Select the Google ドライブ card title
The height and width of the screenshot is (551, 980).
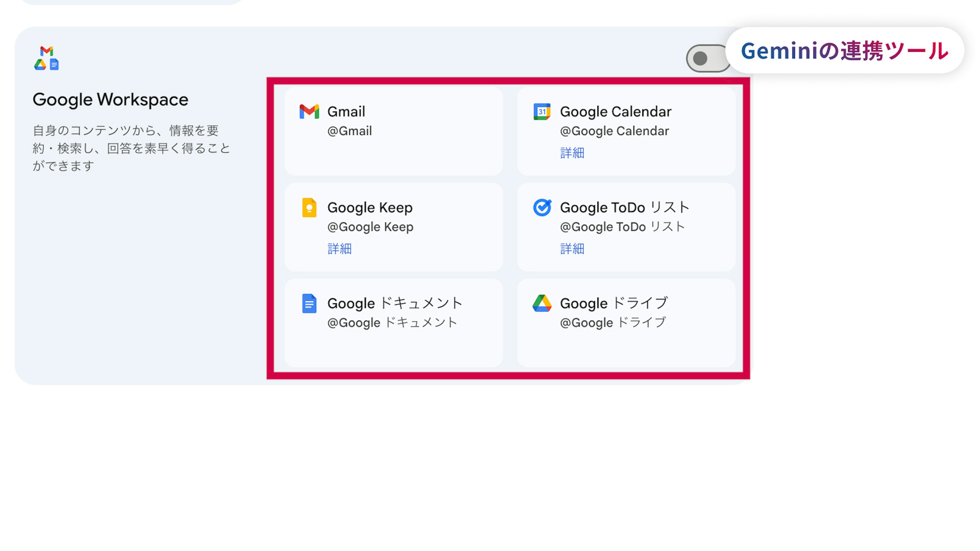coord(614,304)
